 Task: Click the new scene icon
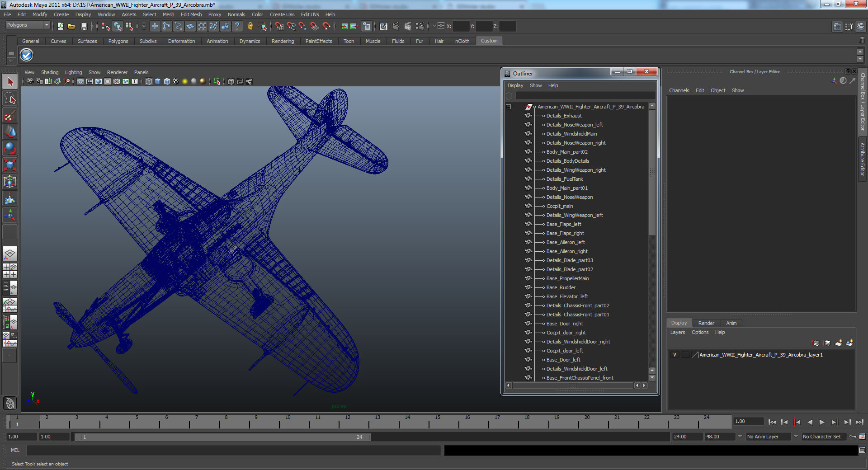point(60,26)
